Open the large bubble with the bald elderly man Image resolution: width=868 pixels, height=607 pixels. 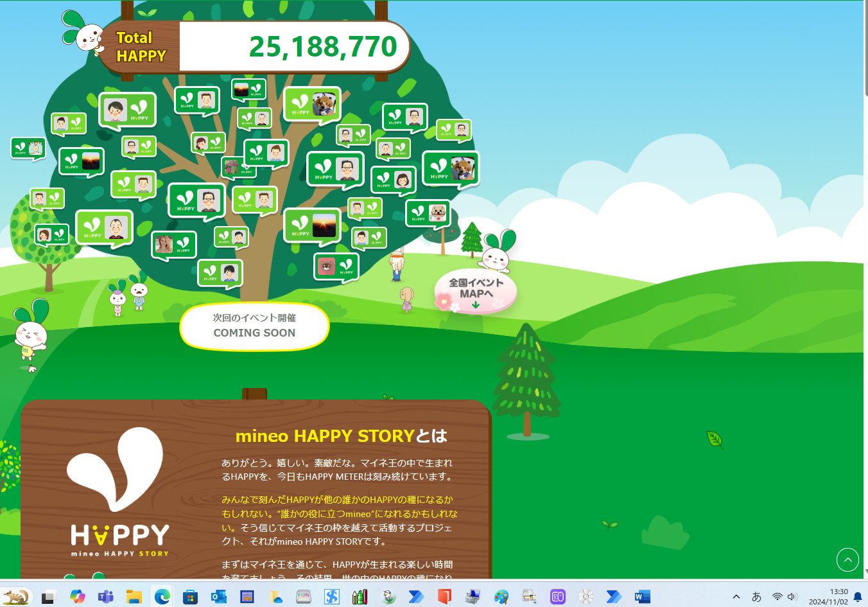(104, 229)
